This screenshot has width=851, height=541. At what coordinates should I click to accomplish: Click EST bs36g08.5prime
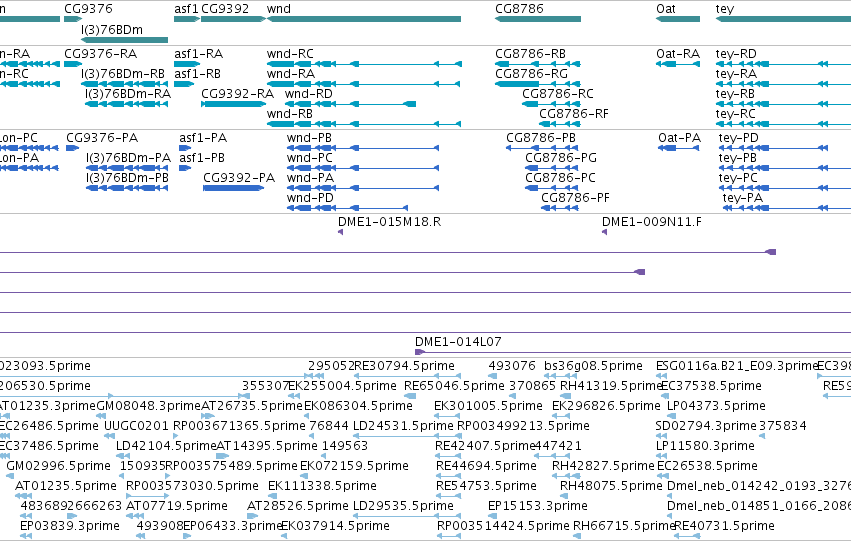click(562, 376)
